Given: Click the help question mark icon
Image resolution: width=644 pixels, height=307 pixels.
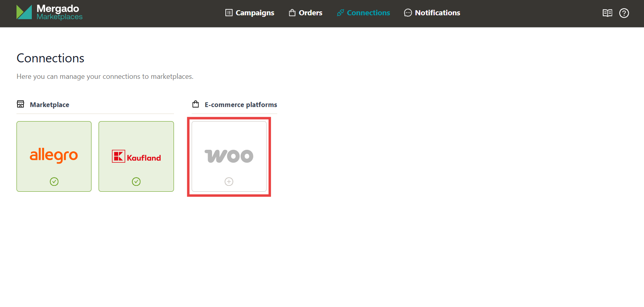Looking at the screenshot, I should click(x=624, y=13).
